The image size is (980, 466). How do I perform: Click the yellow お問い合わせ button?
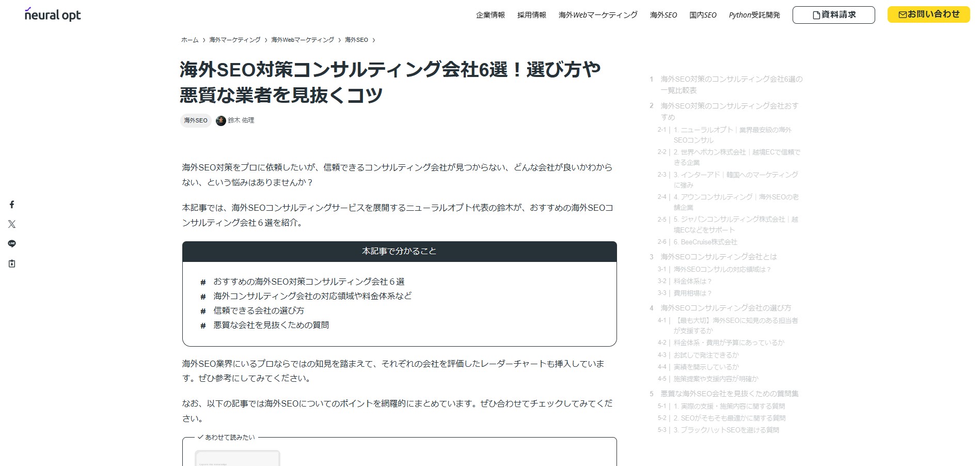coord(928,14)
